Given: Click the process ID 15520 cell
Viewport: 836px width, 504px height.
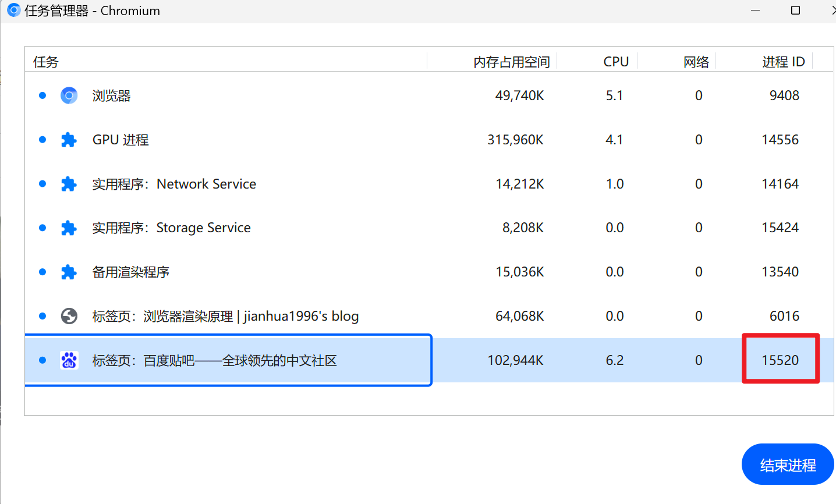Looking at the screenshot, I should pos(780,360).
